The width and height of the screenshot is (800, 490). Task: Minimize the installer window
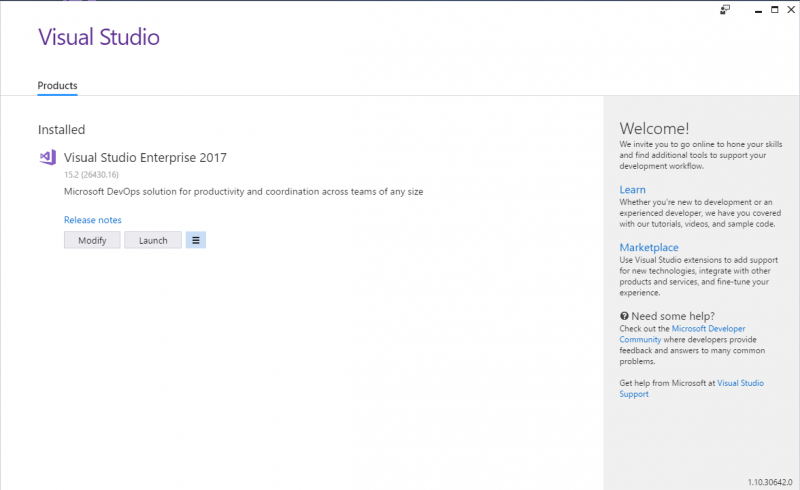758,10
